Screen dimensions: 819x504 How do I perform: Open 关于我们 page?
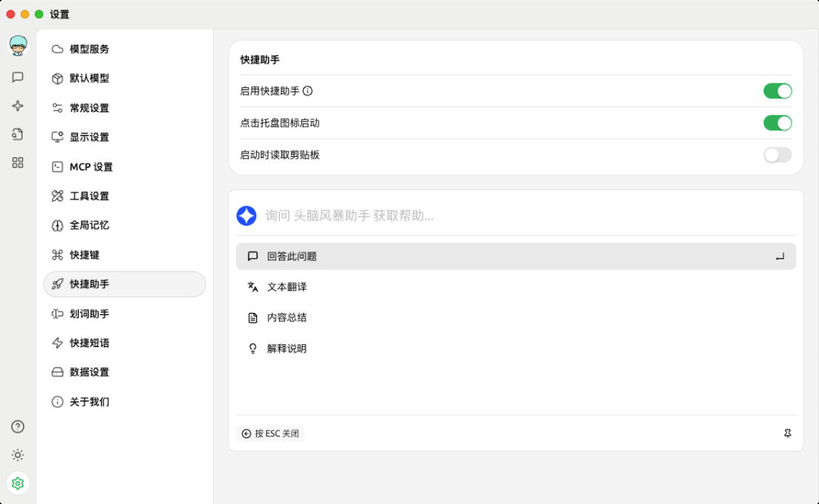[124, 402]
